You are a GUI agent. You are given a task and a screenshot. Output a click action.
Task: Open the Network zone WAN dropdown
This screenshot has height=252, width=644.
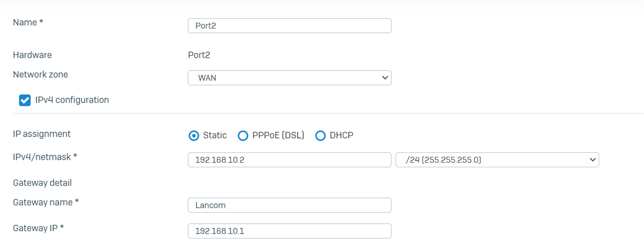[x=289, y=78]
